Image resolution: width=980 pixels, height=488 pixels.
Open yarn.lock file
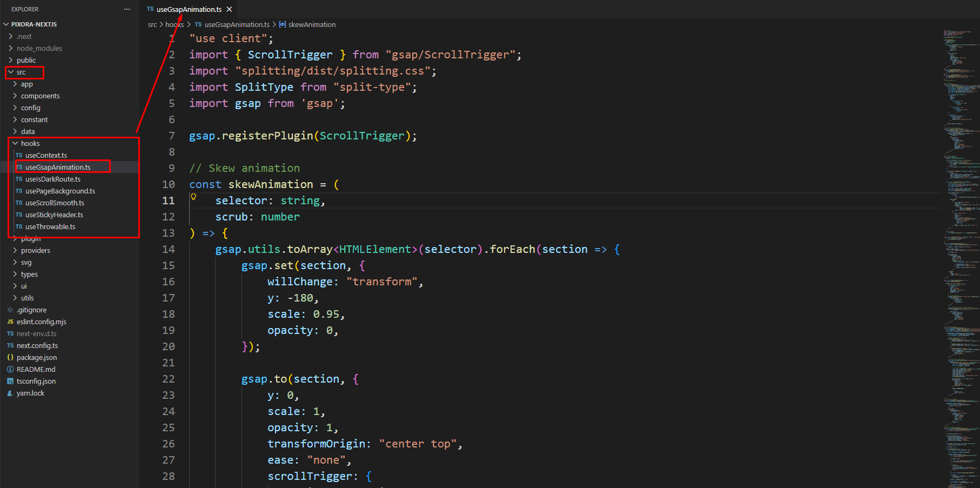30,393
